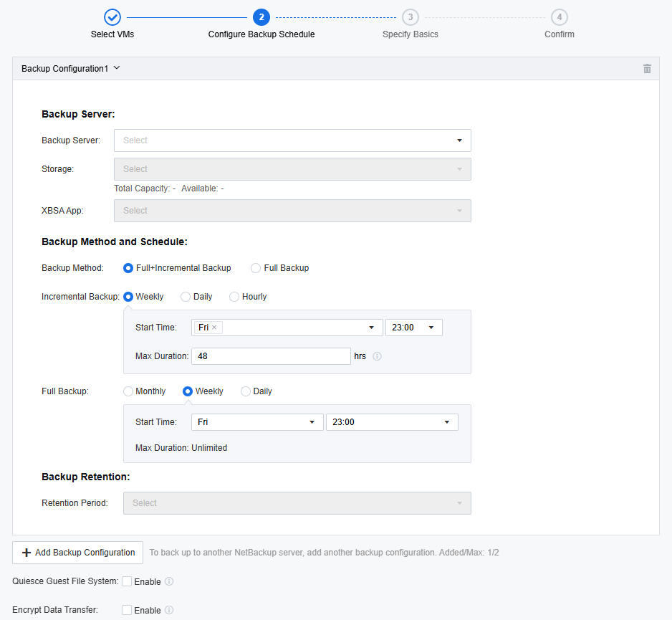Viewport: 672px width, 620px height.
Task: Enable Encrypt Data Transfer checkbox
Action: (x=127, y=610)
